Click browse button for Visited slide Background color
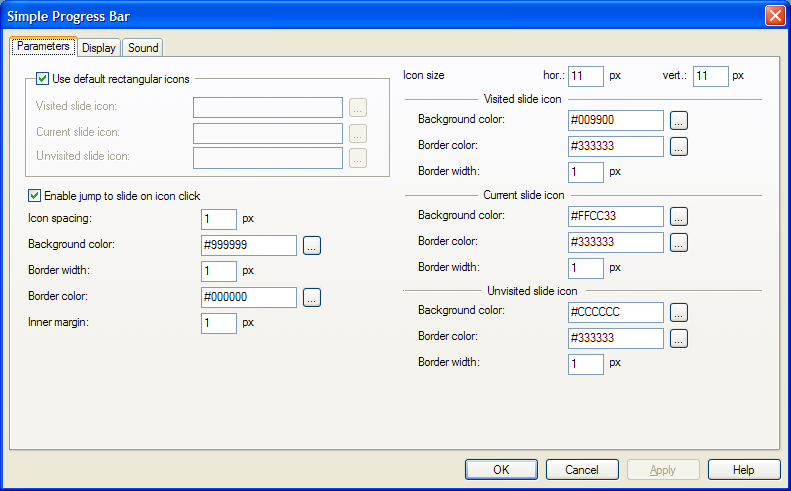 [x=679, y=121]
